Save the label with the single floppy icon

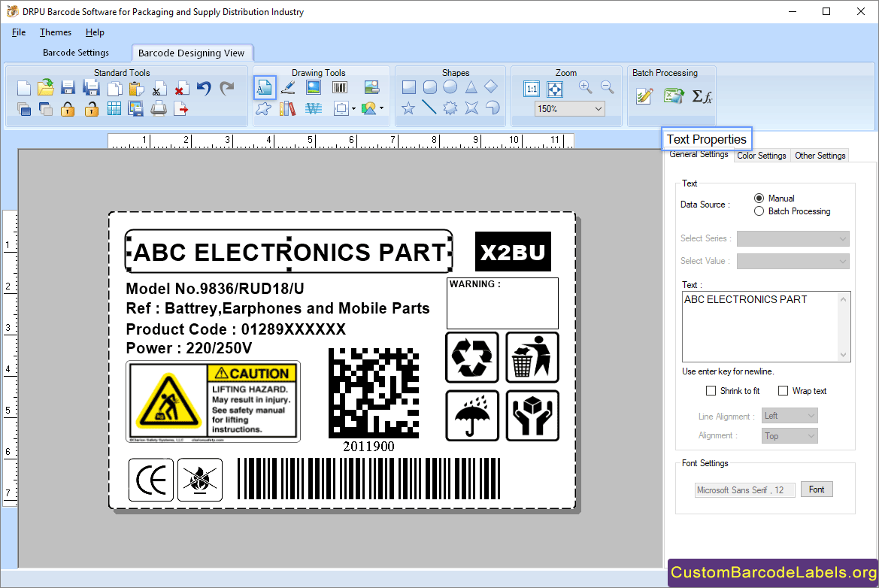(68, 88)
